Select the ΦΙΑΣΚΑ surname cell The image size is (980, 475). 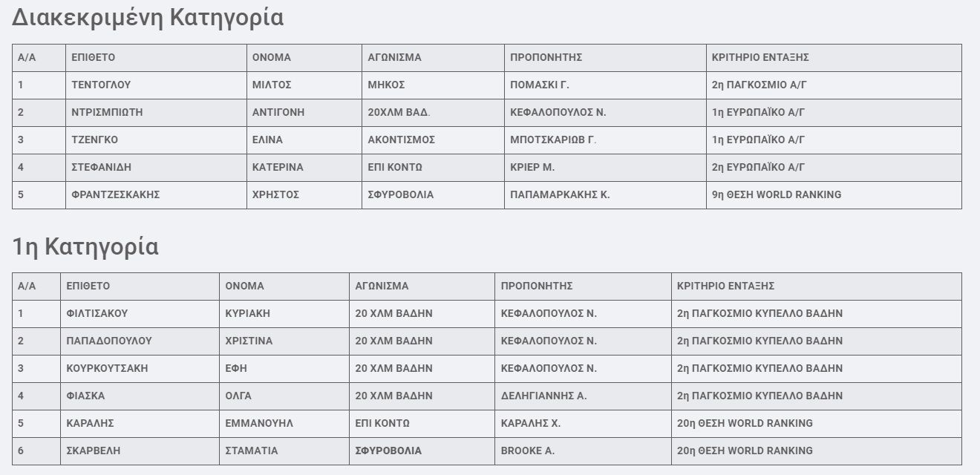click(85, 396)
